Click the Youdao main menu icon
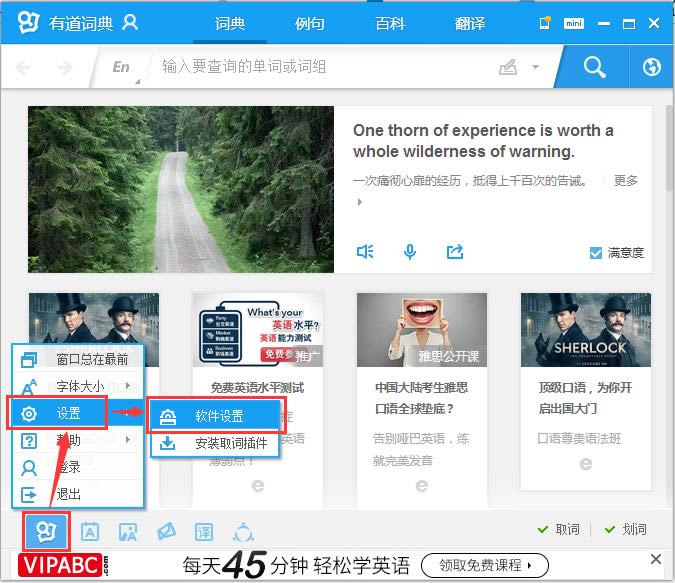675x583 pixels. (x=46, y=531)
